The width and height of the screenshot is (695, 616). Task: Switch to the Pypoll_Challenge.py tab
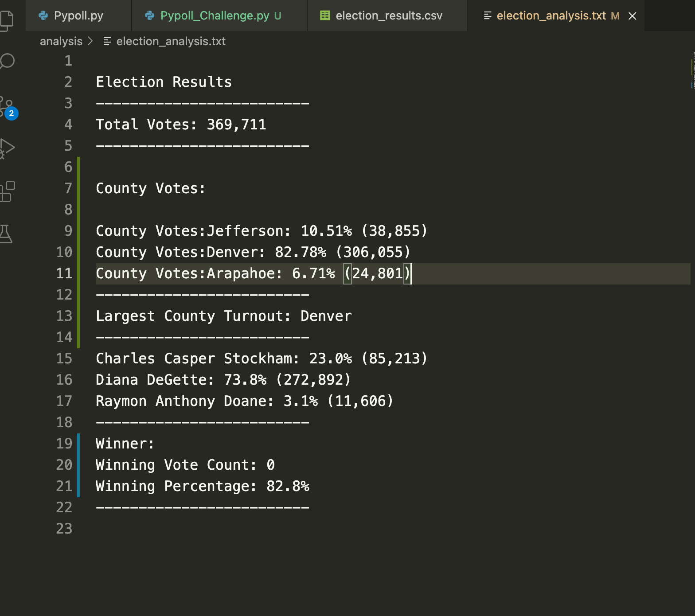219,16
